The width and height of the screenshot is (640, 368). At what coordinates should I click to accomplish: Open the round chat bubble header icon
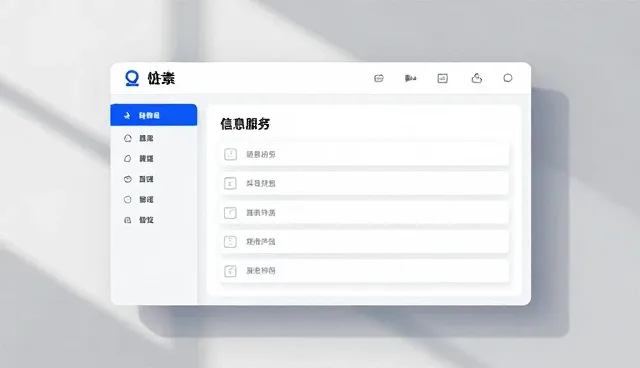508,78
